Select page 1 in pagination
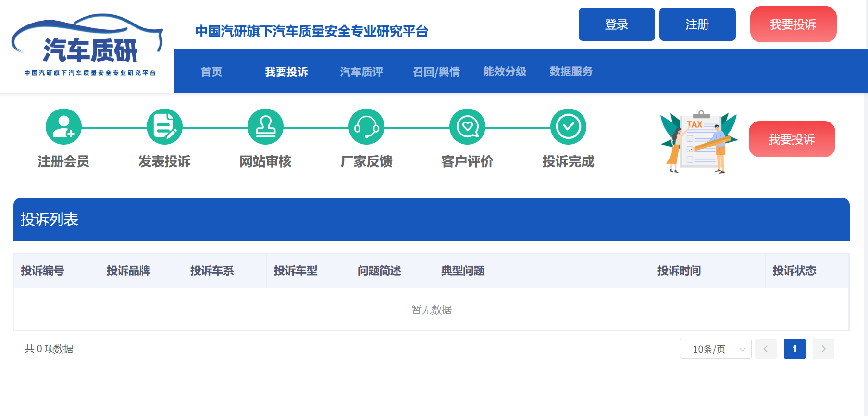This screenshot has width=868, height=416. click(x=794, y=349)
